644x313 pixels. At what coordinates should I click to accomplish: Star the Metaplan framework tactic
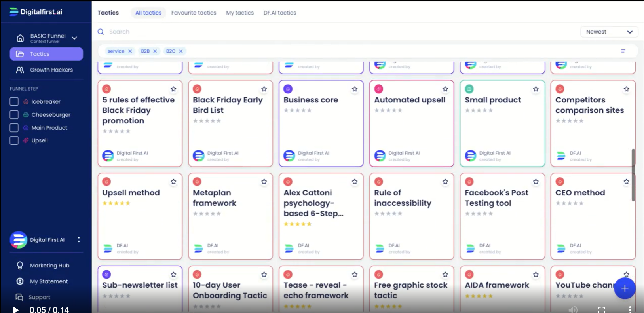pos(264,182)
